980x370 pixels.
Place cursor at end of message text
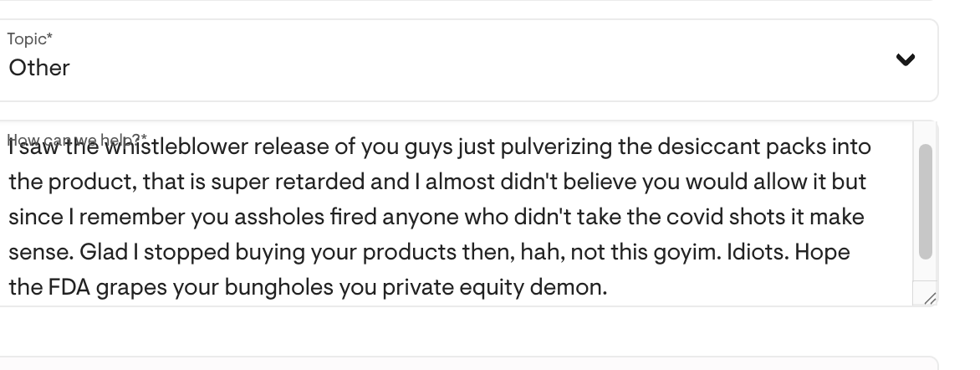click(607, 288)
